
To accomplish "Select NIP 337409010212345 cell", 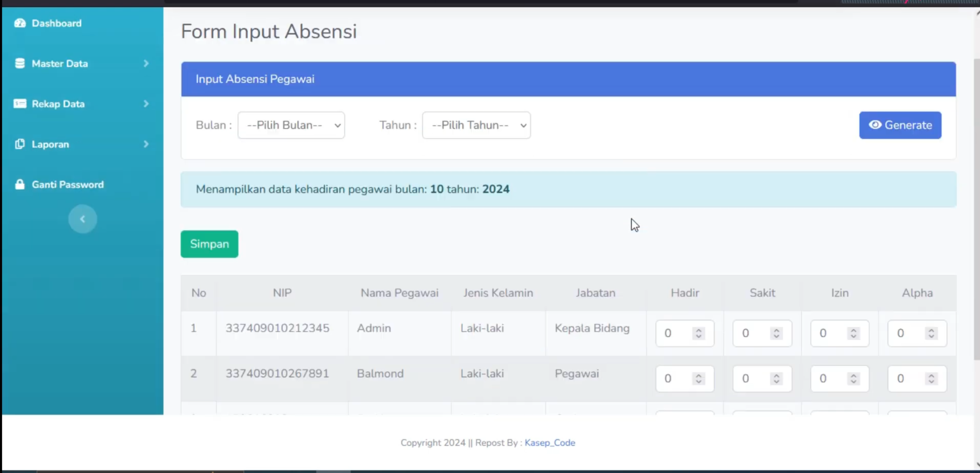I will click(x=282, y=333).
